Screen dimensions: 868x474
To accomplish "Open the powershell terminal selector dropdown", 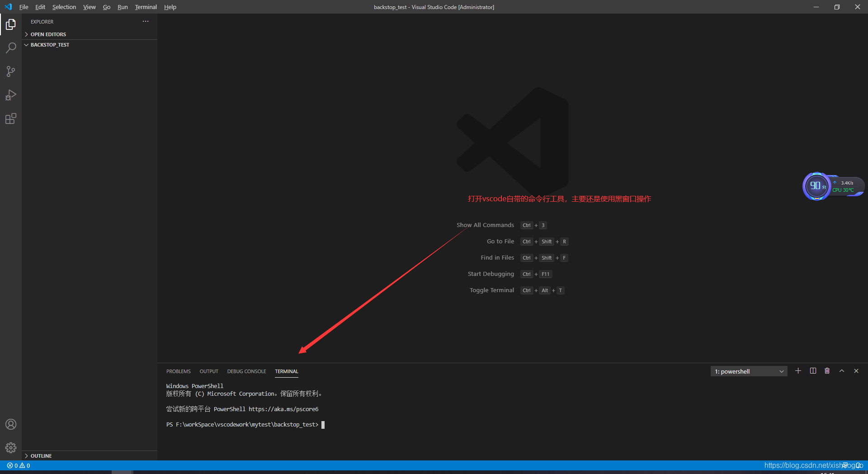I will coord(749,371).
